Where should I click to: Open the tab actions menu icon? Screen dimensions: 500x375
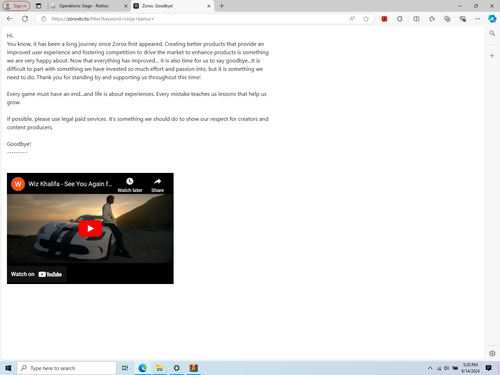[x=39, y=6]
